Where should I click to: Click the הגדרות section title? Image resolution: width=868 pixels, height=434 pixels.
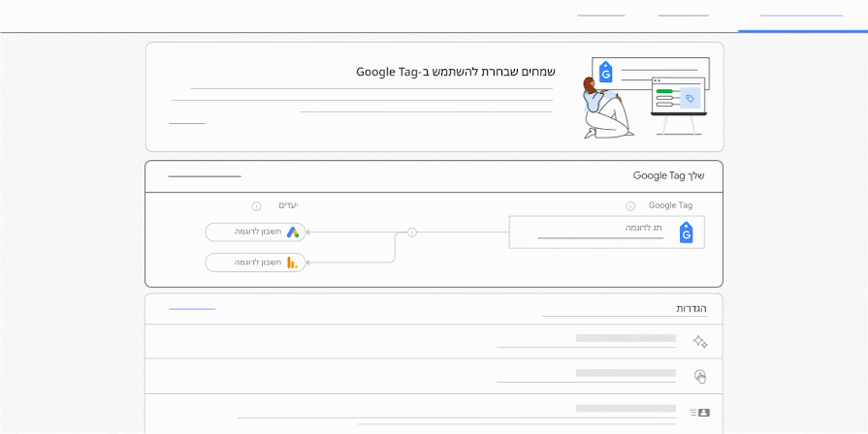(691, 308)
